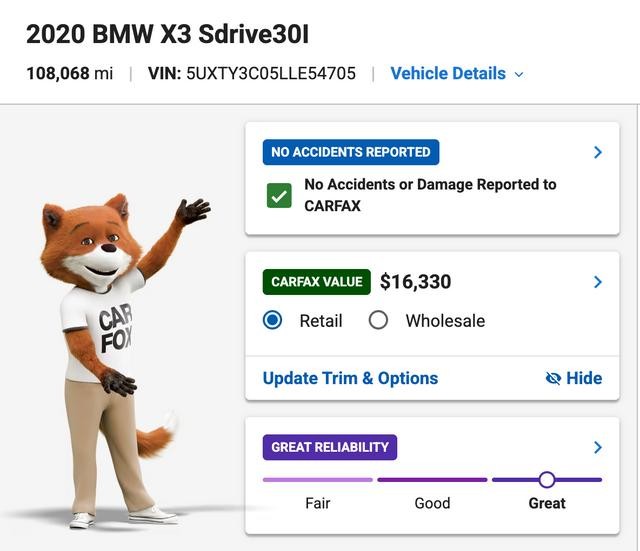Image resolution: width=640 pixels, height=551 pixels.
Task: Click the green checkmark icon
Action: click(279, 196)
